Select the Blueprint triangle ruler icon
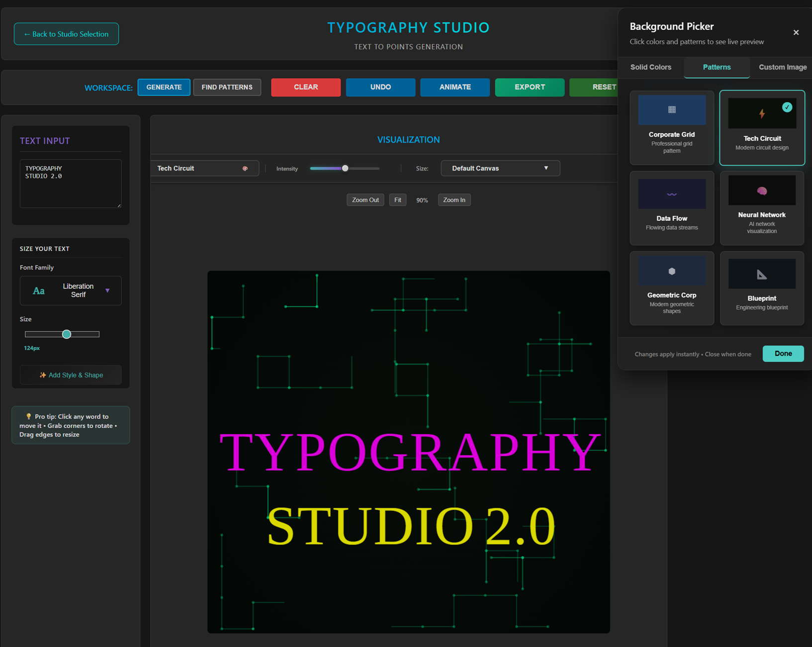This screenshot has width=812, height=647. coord(761,274)
